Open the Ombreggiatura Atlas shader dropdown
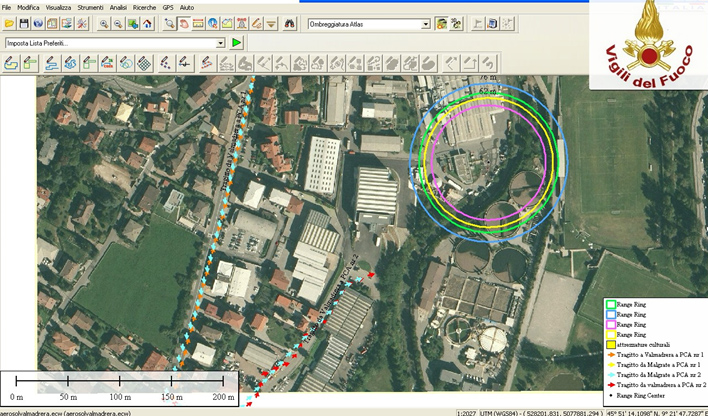Image resolution: width=708 pixels, height=416 pixels. 424,23
